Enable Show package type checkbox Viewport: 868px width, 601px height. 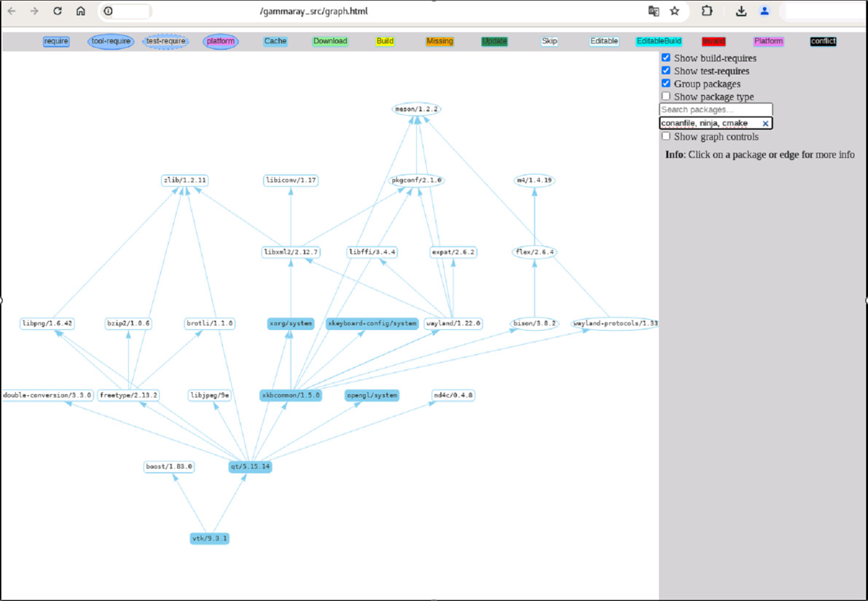tap(666, 95)
